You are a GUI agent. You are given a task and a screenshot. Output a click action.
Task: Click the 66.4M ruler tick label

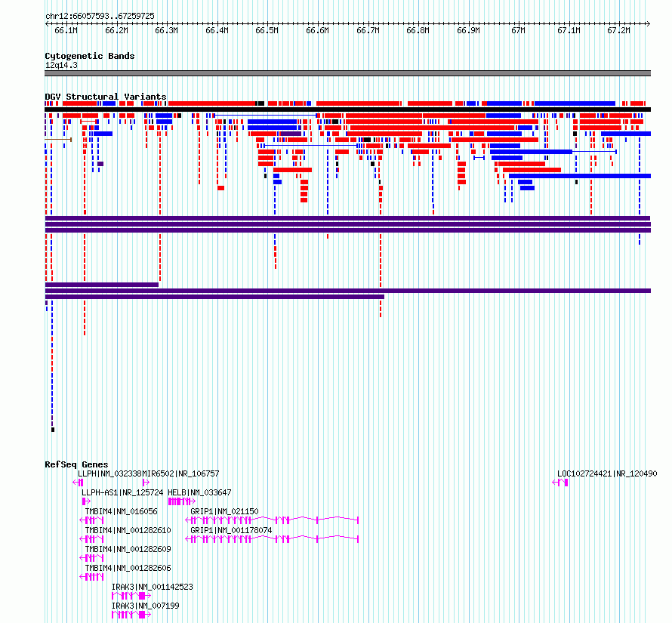tap(217, 30)
